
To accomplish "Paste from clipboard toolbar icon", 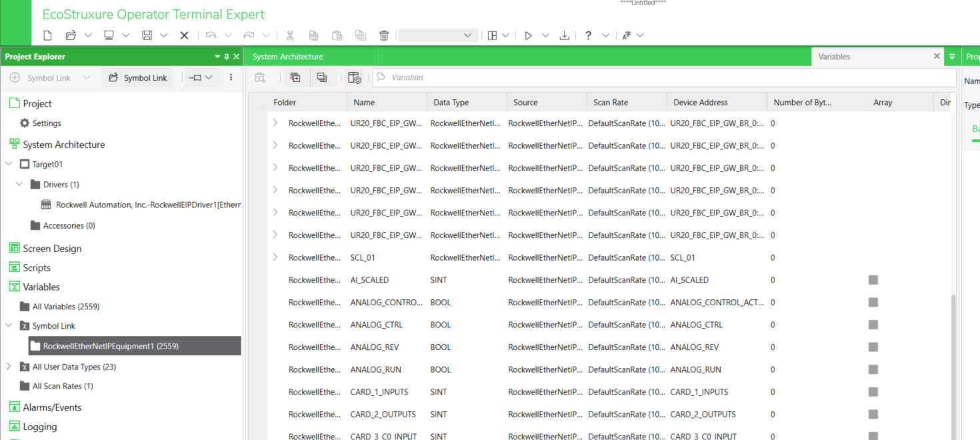I will [337, 35].
